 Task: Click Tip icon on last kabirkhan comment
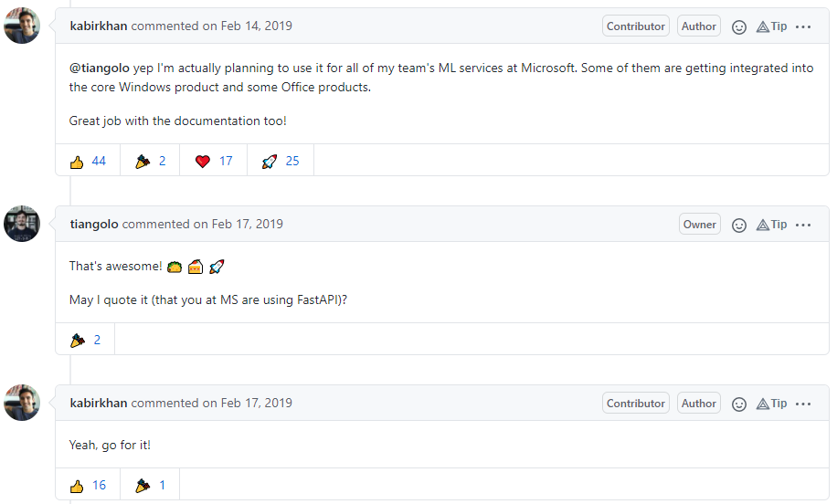[x=772, y=404]
